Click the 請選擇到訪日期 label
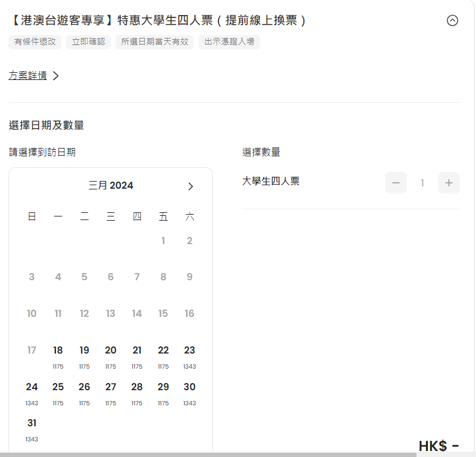 pos(42,152)
